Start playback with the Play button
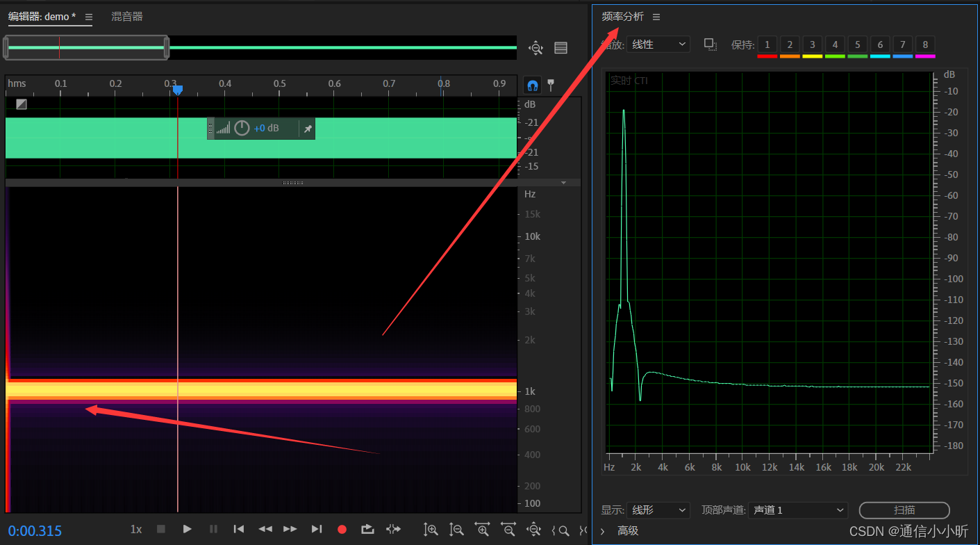 (187, 529)
